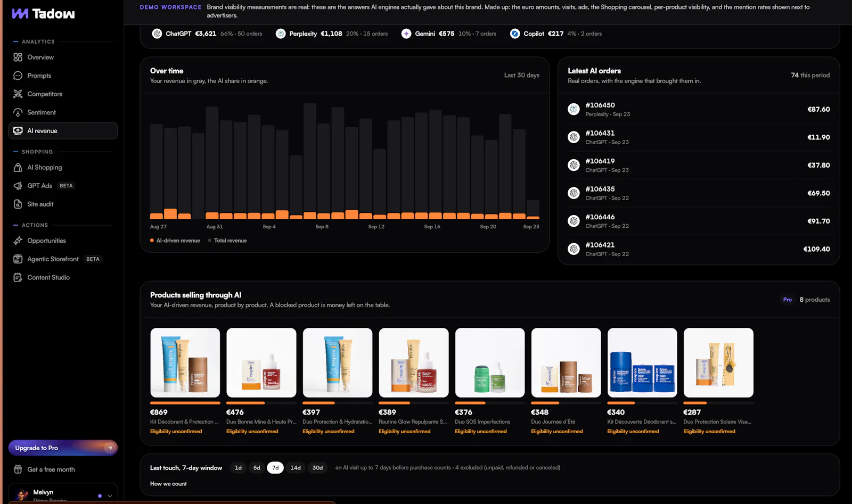
Task: Select the 5d attribution window
Action: point(257,468)
